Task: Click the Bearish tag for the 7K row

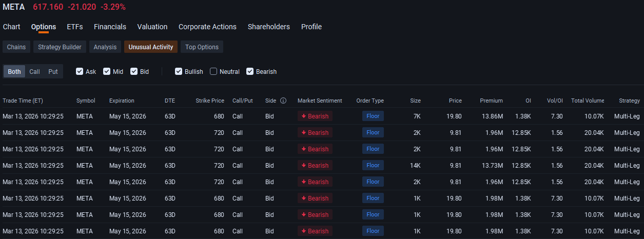Action: click(315, 116)
